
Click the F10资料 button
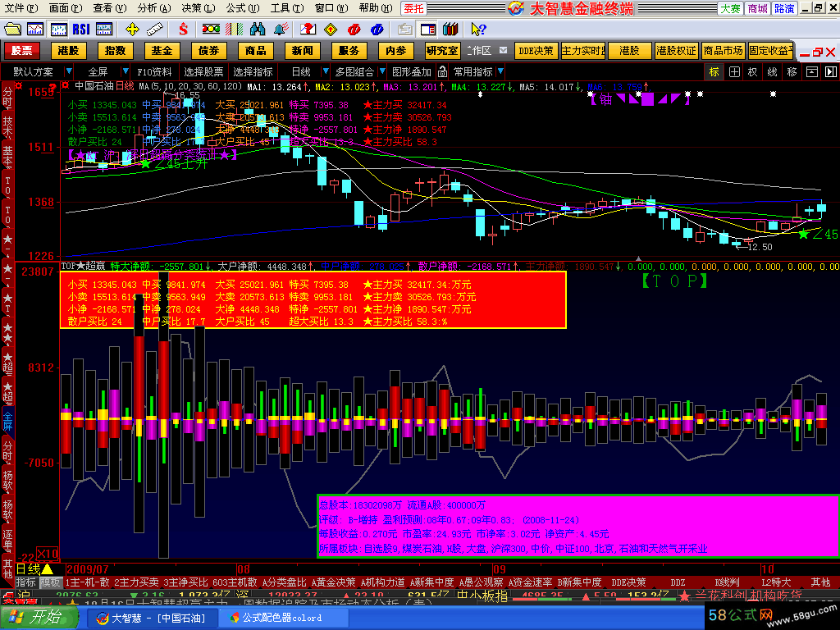click(154, 72)
